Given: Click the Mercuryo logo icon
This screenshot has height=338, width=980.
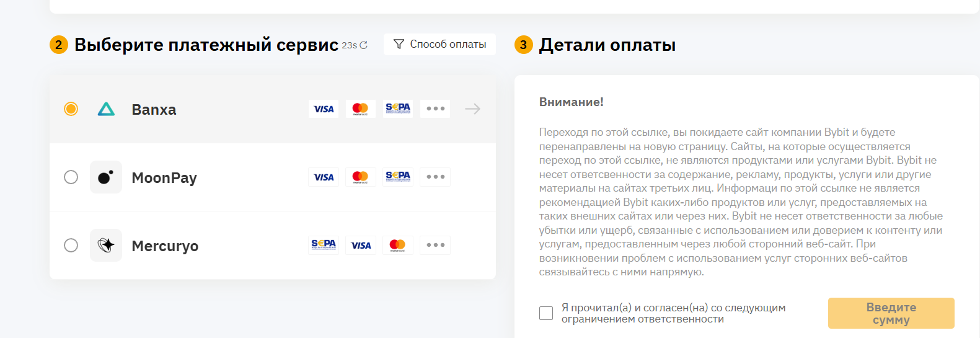Looking at the screenshot, I should coord(106,246).
